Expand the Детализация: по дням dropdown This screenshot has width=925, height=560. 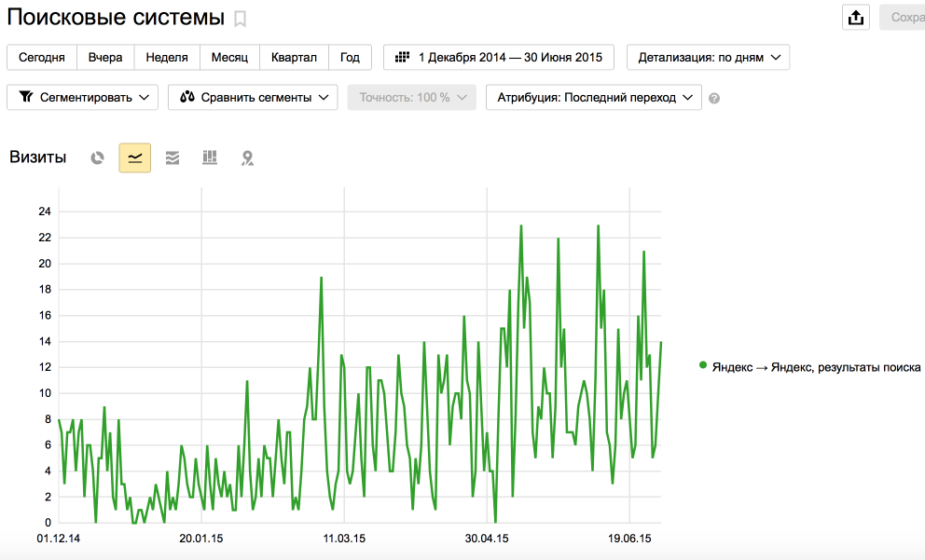tap(708, 58)
